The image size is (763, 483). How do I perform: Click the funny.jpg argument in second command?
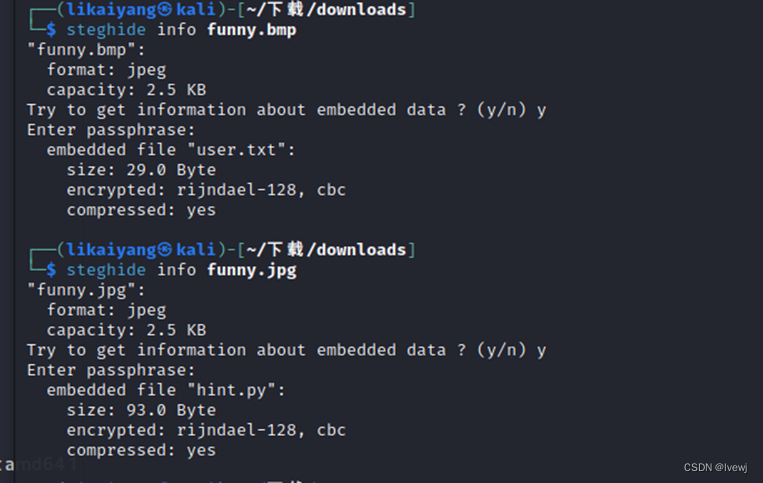click(252, 270)
